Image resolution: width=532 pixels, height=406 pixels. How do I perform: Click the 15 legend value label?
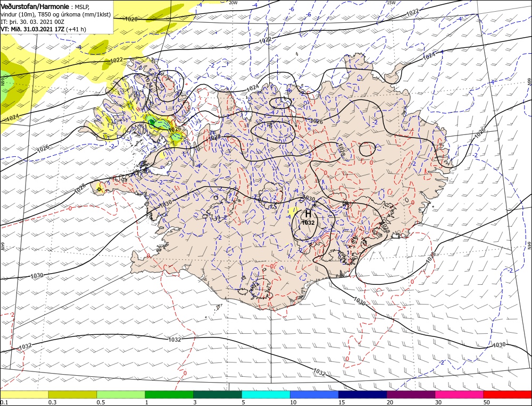[342, 402]
